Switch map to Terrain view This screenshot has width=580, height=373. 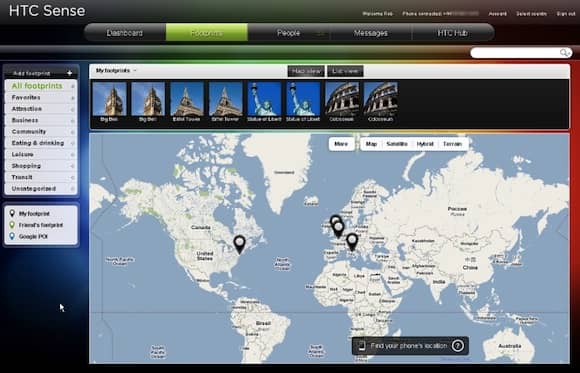point(452,144)
